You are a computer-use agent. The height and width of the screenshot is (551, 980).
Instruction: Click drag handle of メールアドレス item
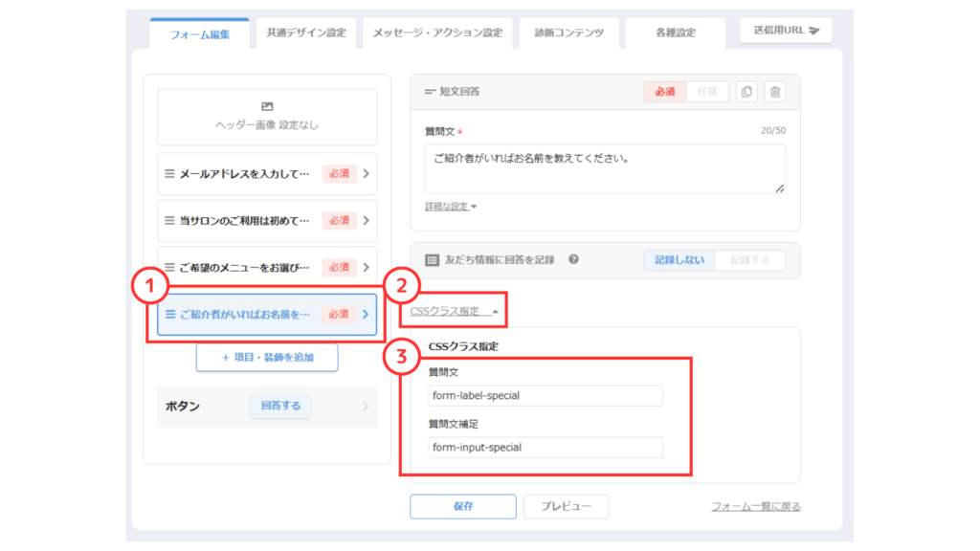(169, 174)
